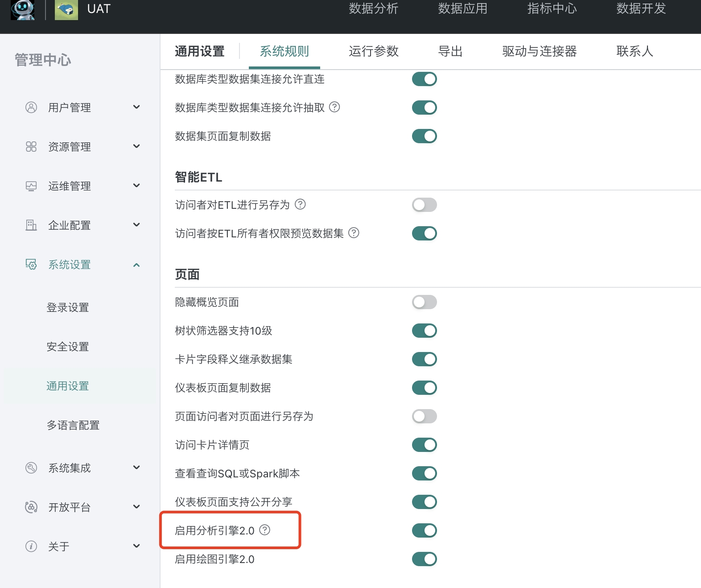The height and width of the screenshot is (588, 701).
Task: Click the 管理中心 sidebar title
Action: pos(43,60)
